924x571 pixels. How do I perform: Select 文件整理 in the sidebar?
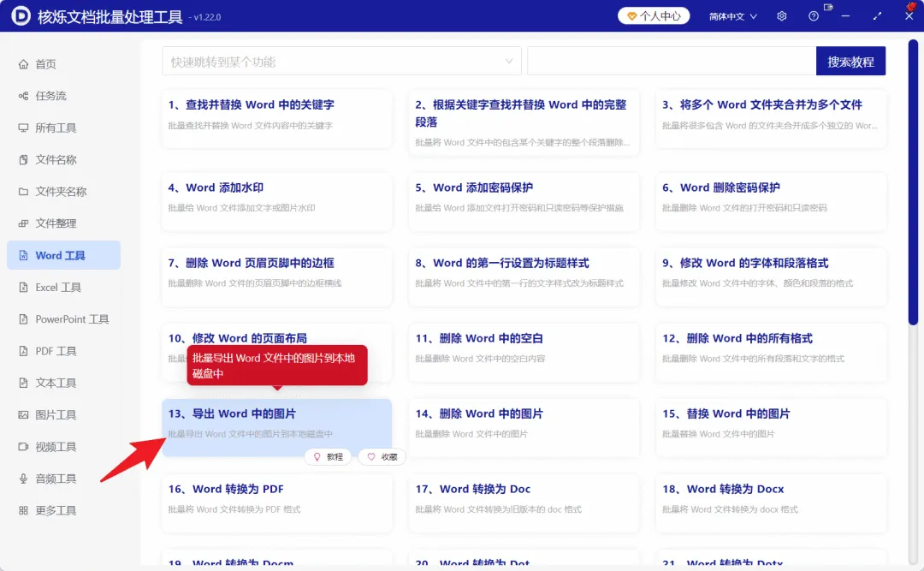pyautogui.click(x=63, y=223)
